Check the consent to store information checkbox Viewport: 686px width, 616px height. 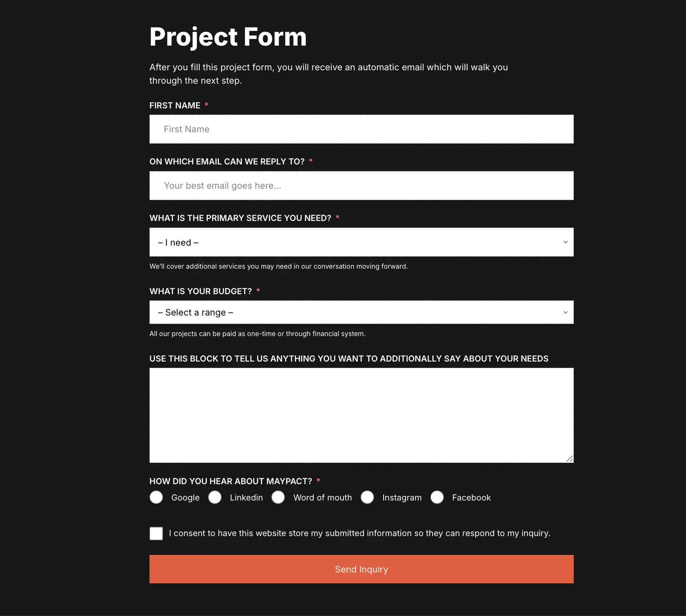[x=156, y=534]
